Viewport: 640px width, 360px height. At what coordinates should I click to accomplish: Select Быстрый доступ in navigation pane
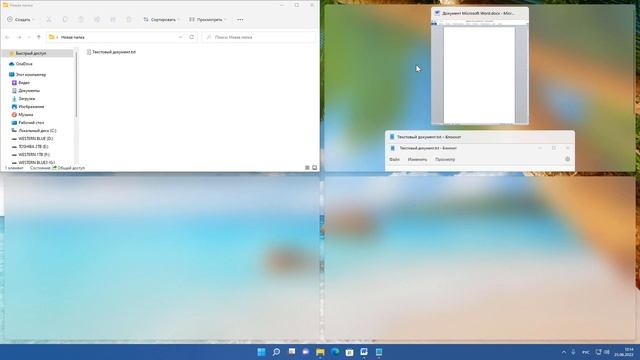38,53
